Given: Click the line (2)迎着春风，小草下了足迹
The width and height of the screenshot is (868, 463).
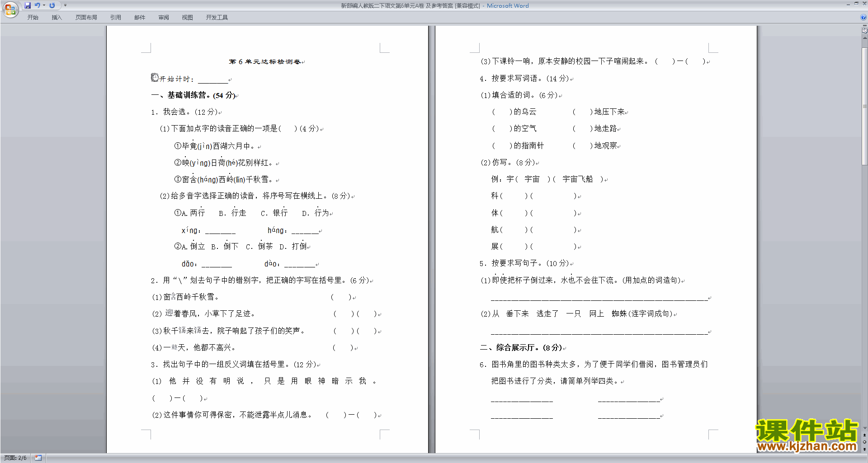Looking at the screenshot, I should (204, 313).
